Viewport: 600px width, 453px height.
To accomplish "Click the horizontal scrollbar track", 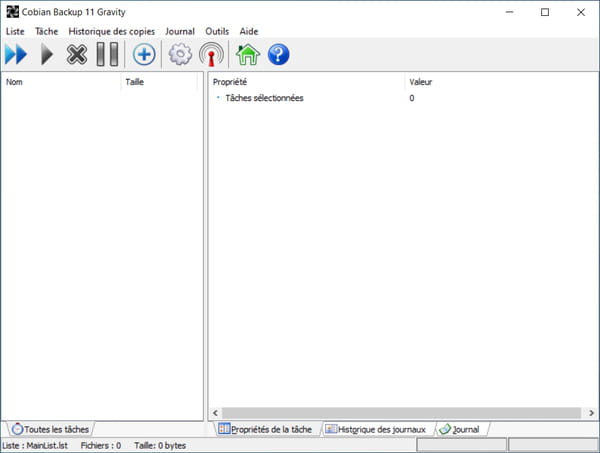I will [401, 413].
